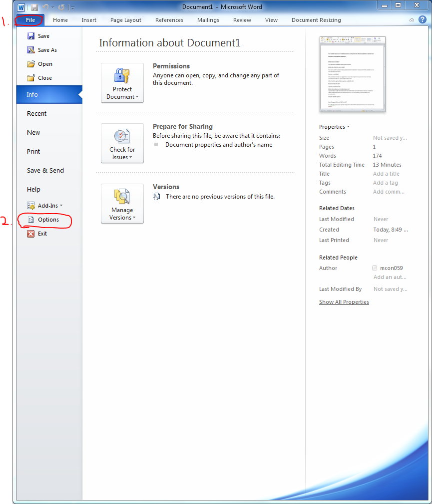Screen dimensions: 432x504
Task: Select Print in the Backstage sidebar
Action: [x=49, y=151]
